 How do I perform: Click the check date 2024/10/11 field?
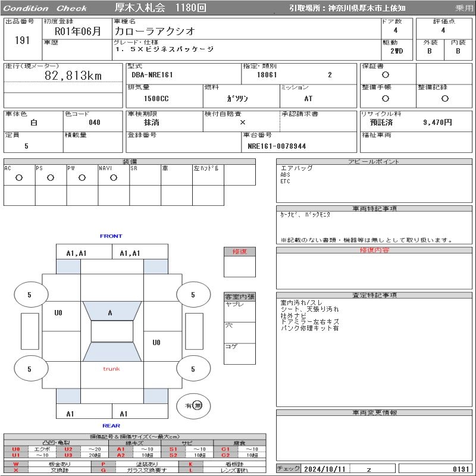[325, 469]
